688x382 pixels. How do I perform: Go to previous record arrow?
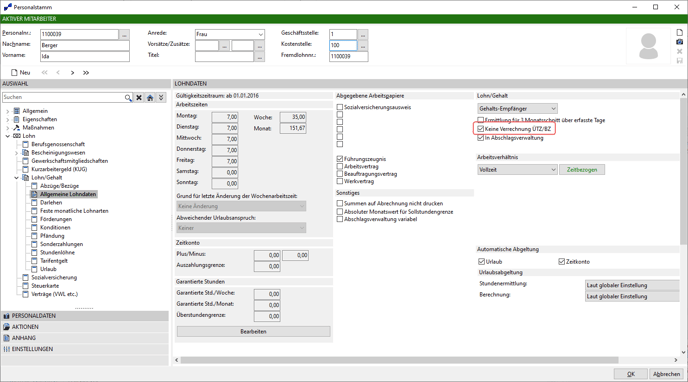[58, 73]
